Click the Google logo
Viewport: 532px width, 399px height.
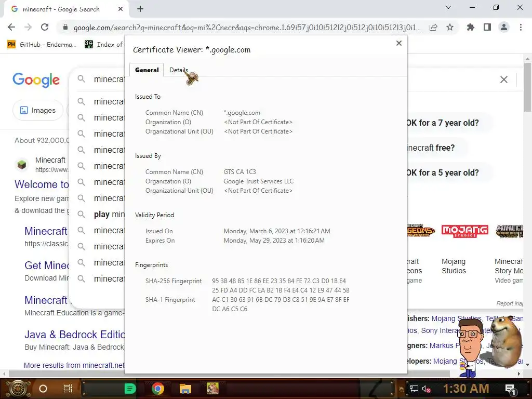click(36, 79)
